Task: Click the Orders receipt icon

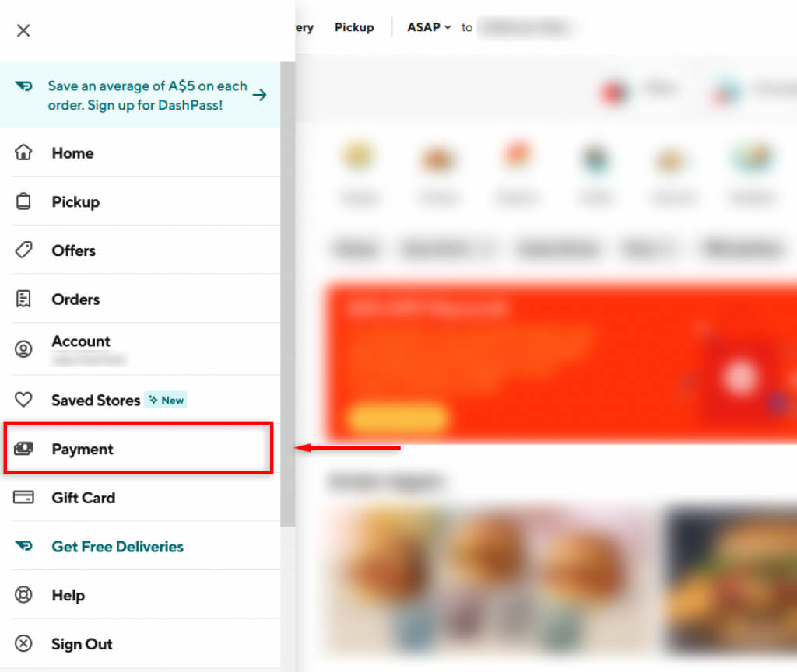Action: 23,299
